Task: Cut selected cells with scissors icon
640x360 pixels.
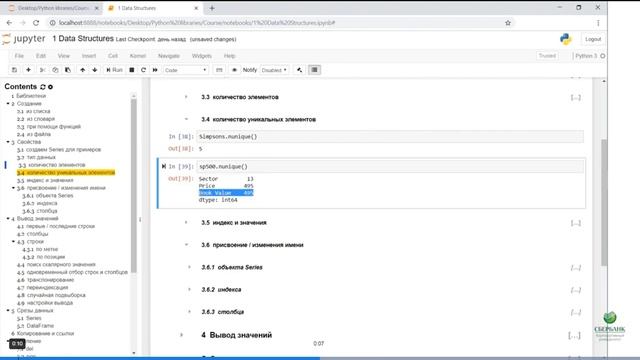Action: click(x=42, y=70)
